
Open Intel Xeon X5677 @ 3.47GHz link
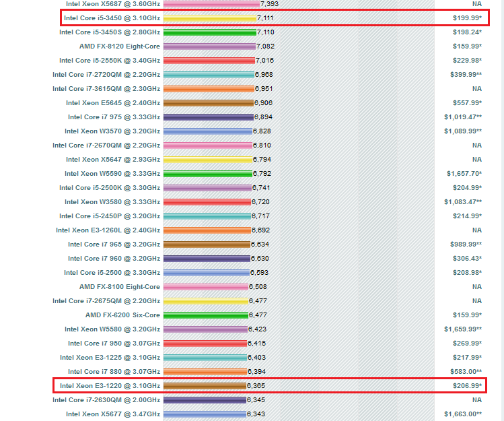pyautogui.click(x=113, y=414)
